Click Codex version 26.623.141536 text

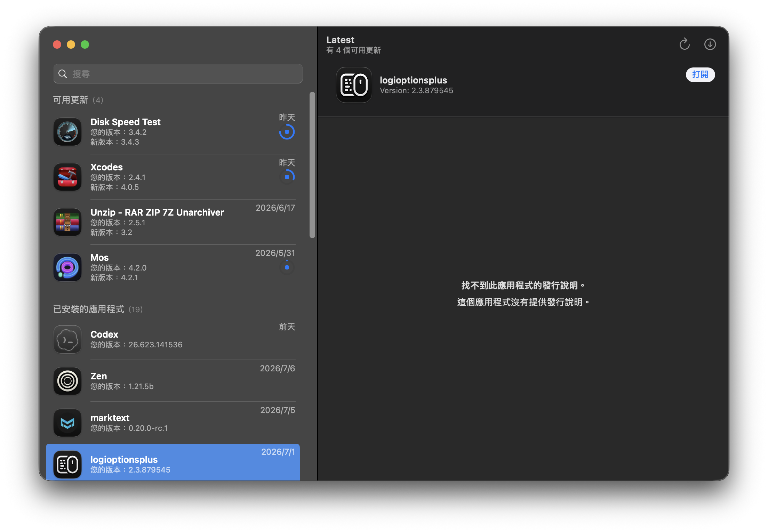[136, 345]
